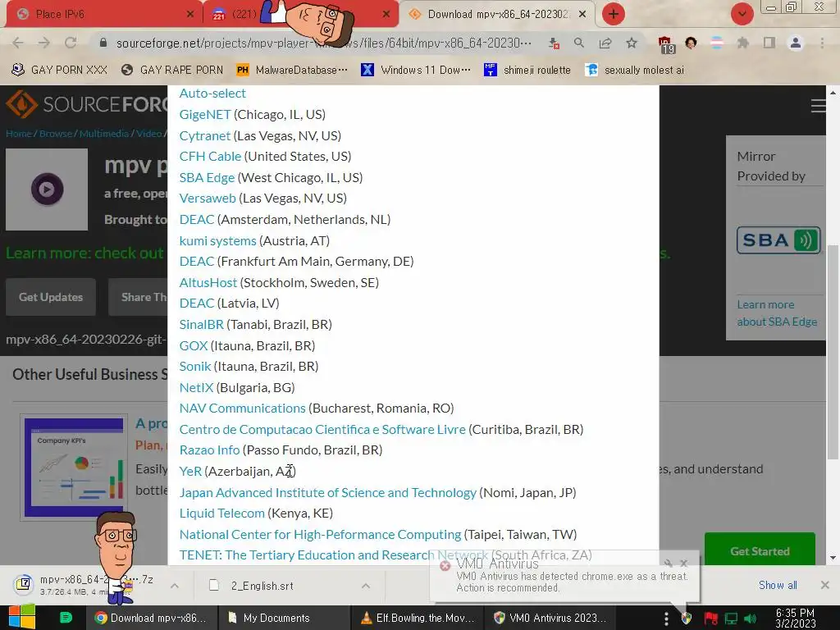Open the shimeji roulette bookmark

527,70
